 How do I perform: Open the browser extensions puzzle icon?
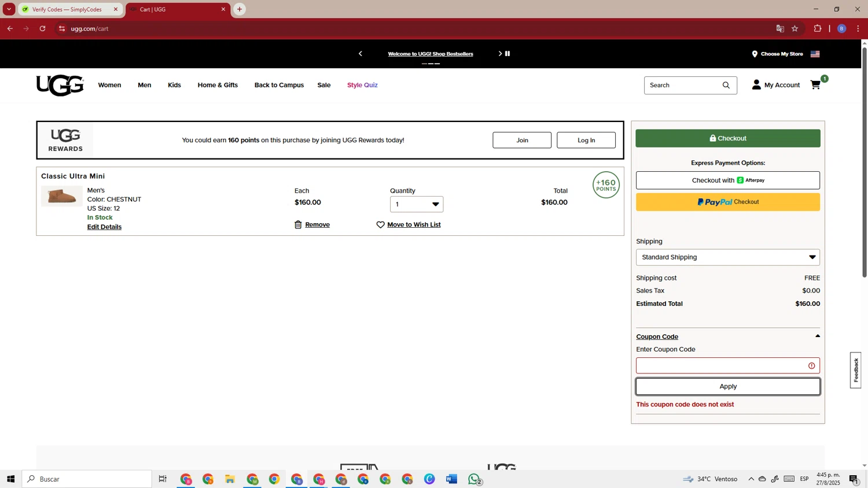pos(818,28)
